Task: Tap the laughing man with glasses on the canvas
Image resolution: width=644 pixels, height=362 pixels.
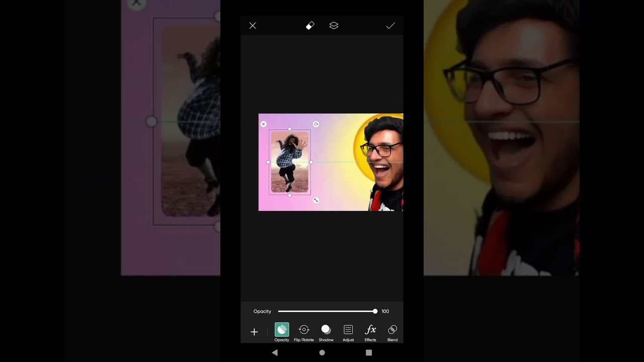Action: coord(382,163)
